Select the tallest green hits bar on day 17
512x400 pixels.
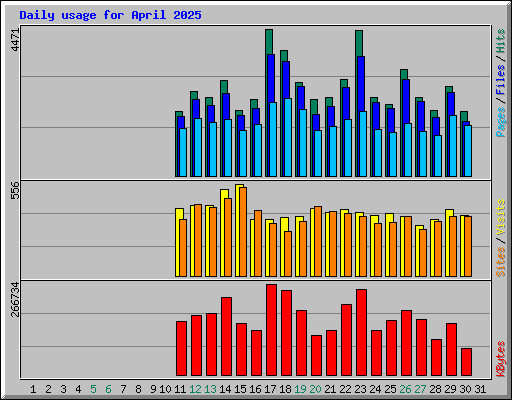tap(269, 42)
